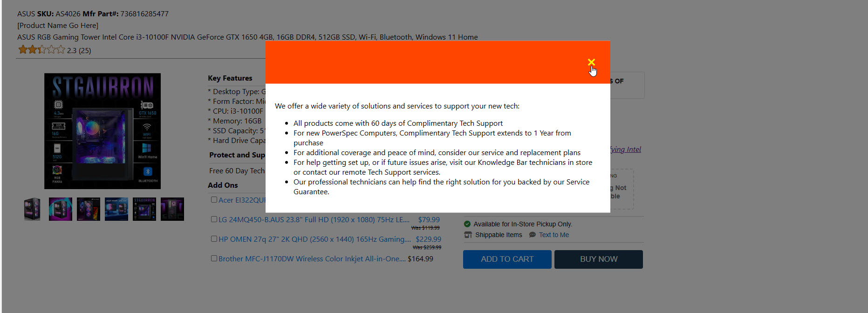
Task: Check the LG 24MQ450-B monitor add-on checkbox
Action: [214, 219]
